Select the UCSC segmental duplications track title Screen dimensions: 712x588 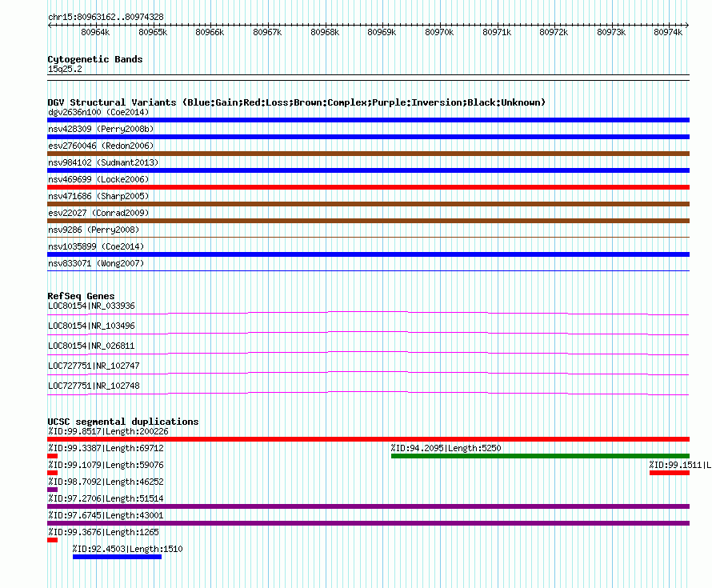coord(123,422)
